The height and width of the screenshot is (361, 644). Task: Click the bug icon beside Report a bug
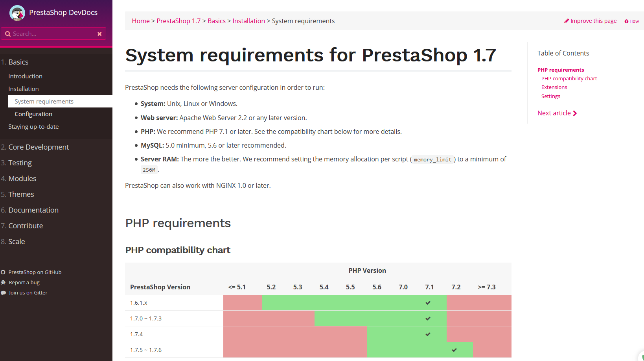pos(3,283)
